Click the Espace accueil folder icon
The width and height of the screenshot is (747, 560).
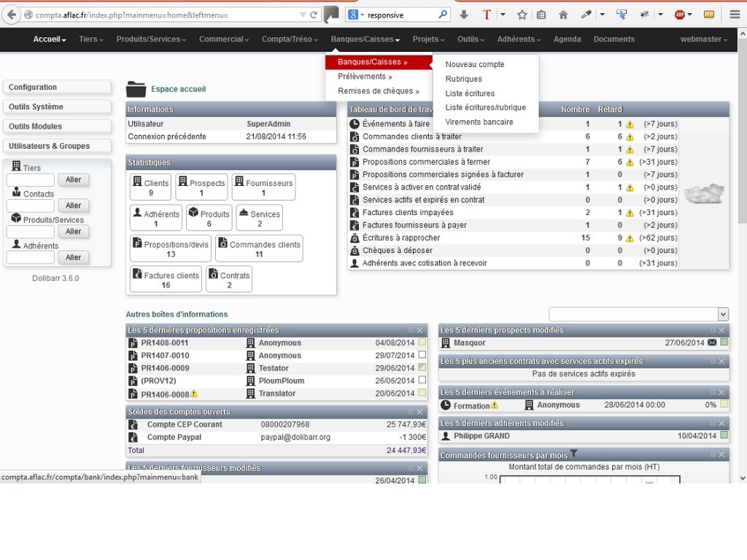136,89
